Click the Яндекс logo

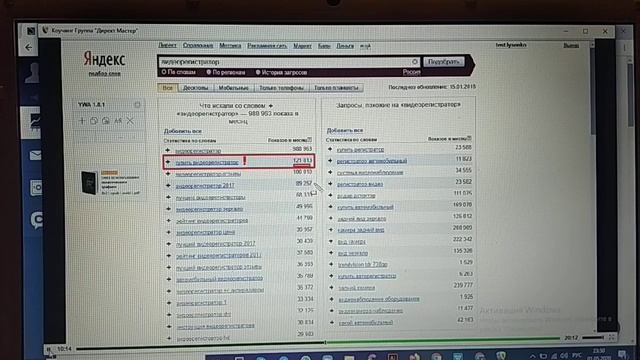coord(104,60)
